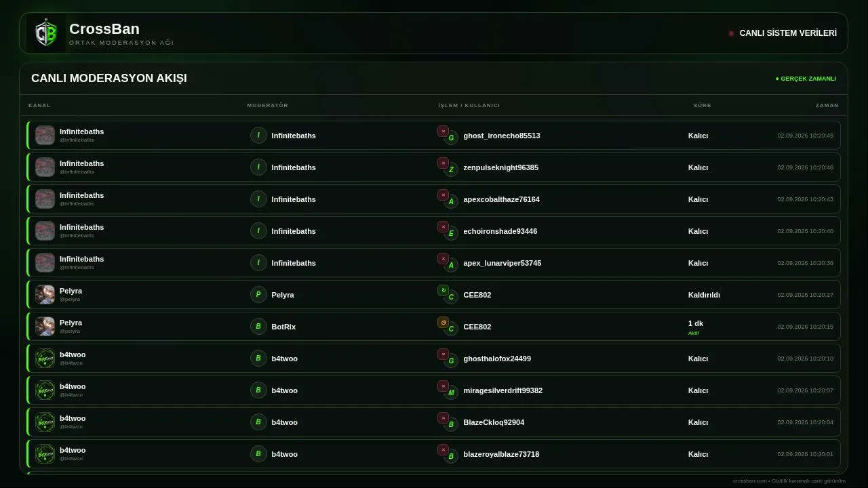
Task: Open Pelyra channel avatar in unban row
Action: click(45, 295)
